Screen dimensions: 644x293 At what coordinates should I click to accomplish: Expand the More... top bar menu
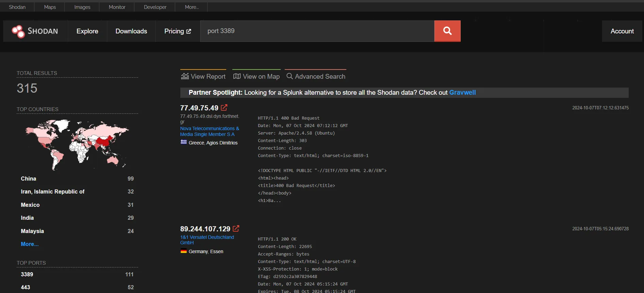click(192, 7)
